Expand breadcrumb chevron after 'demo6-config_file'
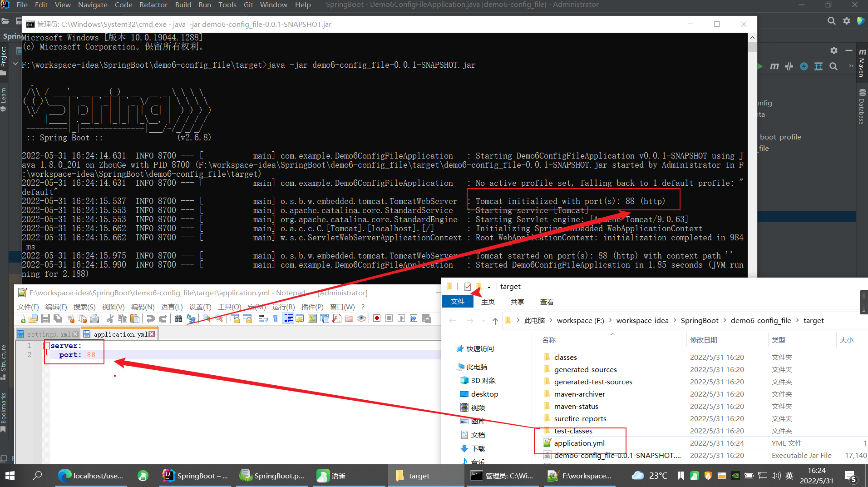 (797, 321)
